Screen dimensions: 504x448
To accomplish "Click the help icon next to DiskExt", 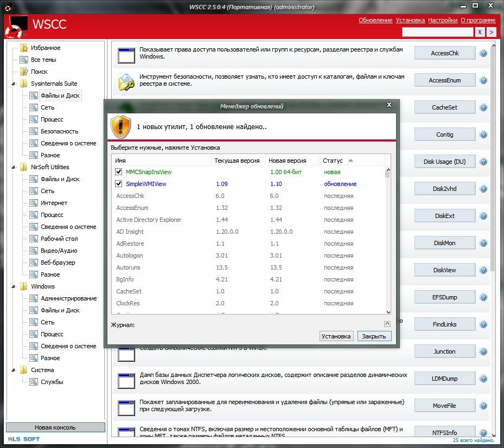I will point(483,216).
